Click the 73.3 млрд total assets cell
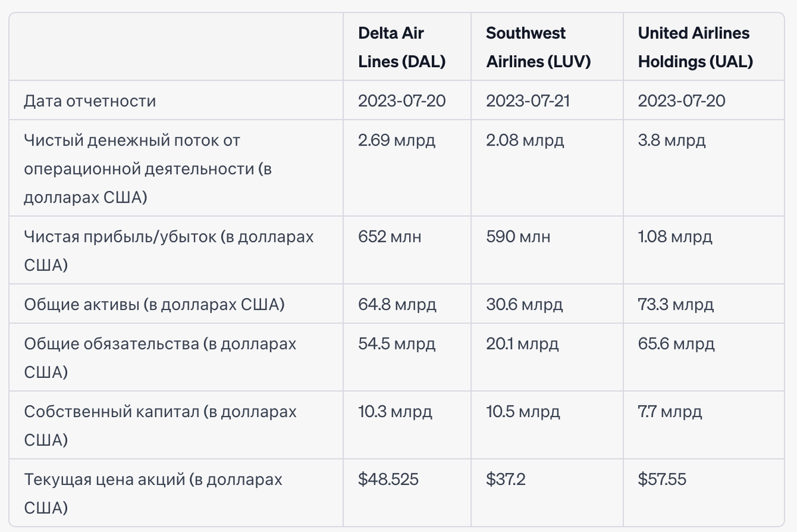Screen dimensions: 797x532 point(675,305)
